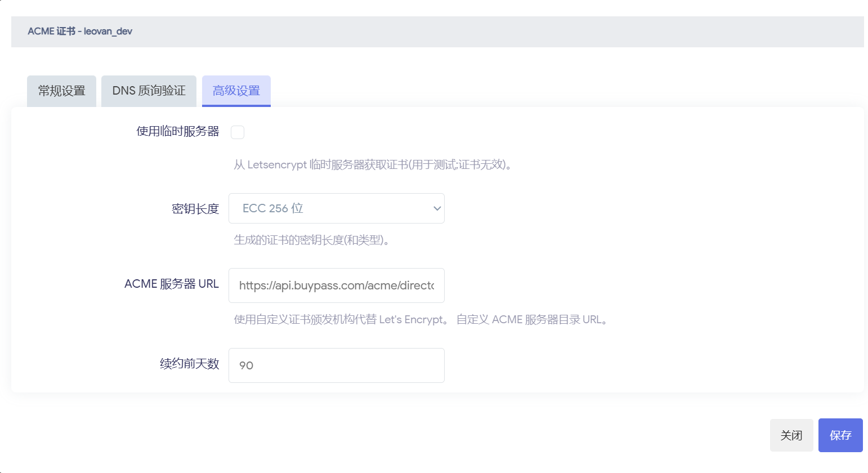Click the ACME 证书 - leovan_dev title bar
Image resolution: width=868 pixels, height=473 pixels.
[x=79, y=31]
